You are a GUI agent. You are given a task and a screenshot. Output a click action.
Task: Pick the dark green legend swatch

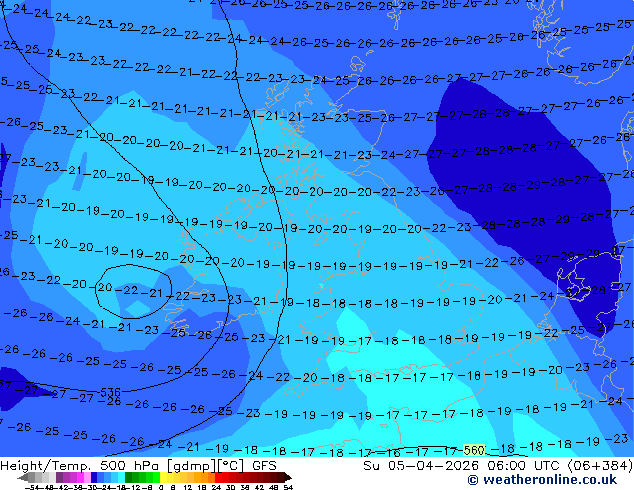(129, 477)
